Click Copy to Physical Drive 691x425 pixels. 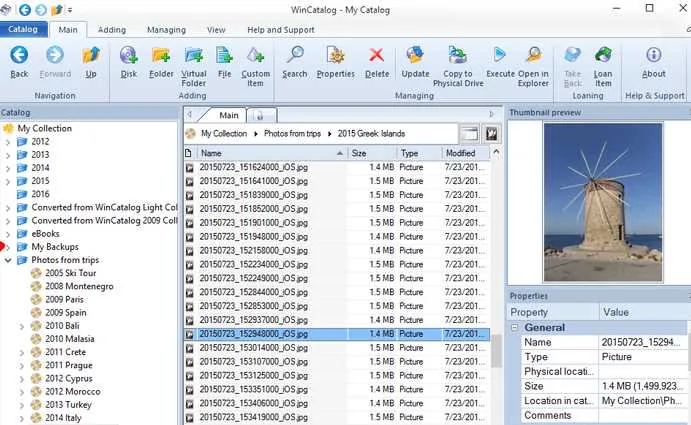(458, 67)
